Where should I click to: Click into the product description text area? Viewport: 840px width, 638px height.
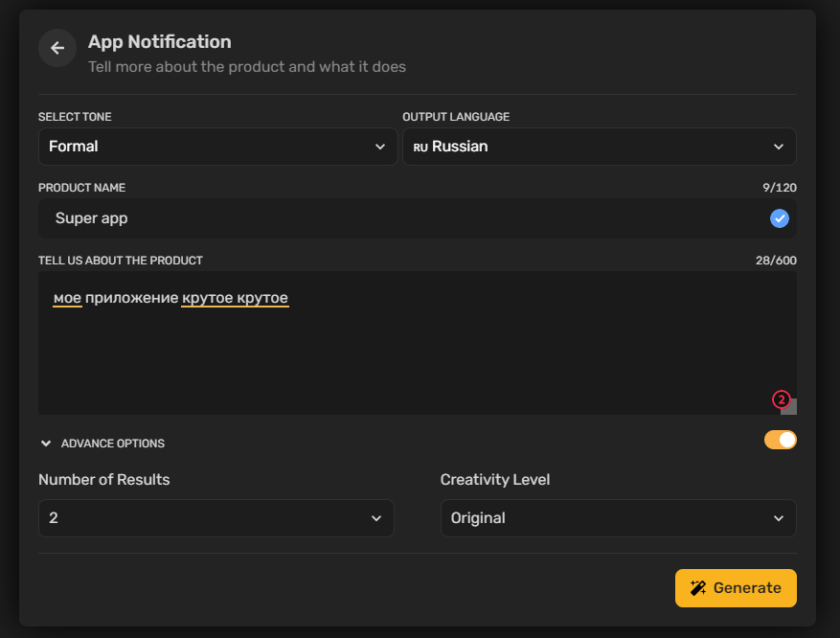coord(418,343)
